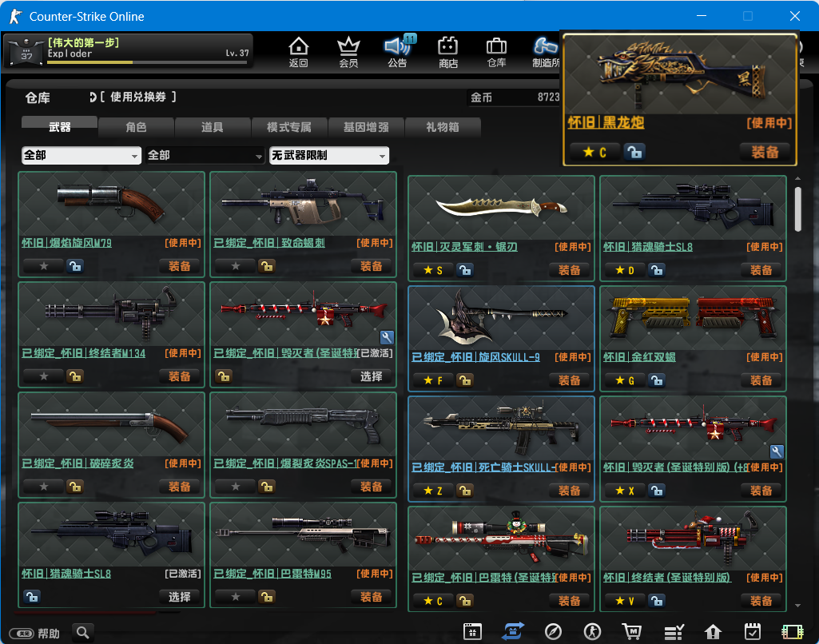This screenshot has height=644, width=819.
Task: Open the gift window icon in the bottom bar
Action: click(472, 631)
